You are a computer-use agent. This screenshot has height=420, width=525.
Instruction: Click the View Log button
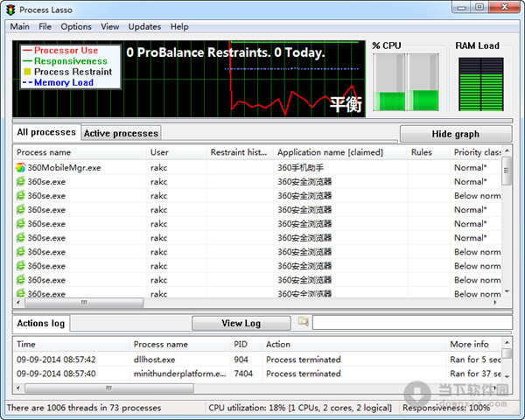[241, 323]
